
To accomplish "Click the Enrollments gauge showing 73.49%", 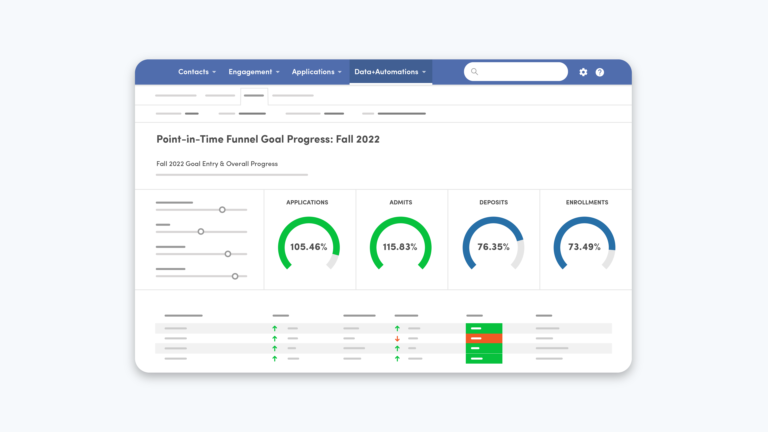I will (x=584, y=246).
